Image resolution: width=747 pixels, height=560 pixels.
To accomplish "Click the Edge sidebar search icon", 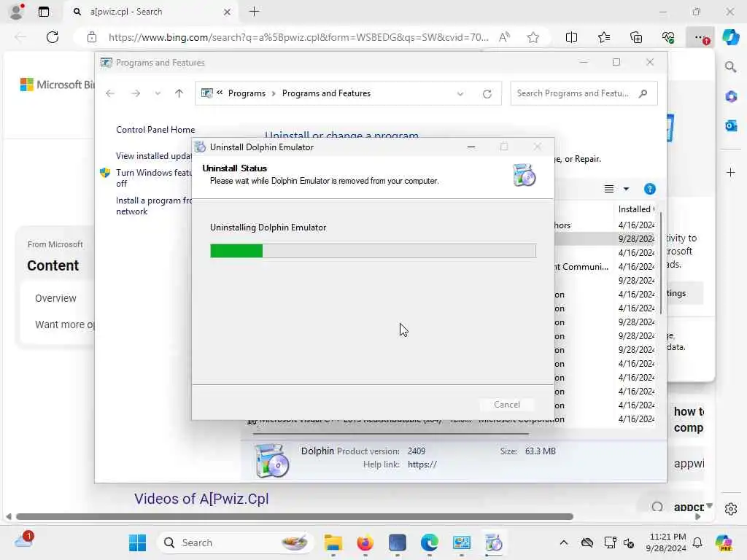I will (730, 67).
